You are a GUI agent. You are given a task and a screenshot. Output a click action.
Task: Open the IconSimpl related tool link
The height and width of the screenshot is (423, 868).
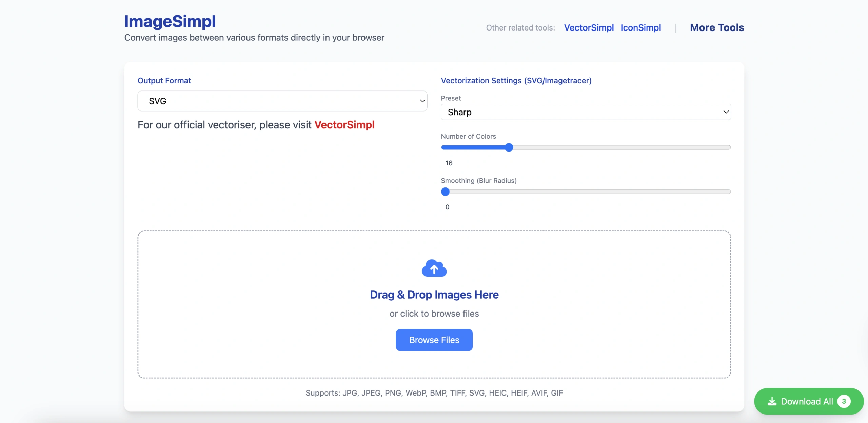point(640,28)
